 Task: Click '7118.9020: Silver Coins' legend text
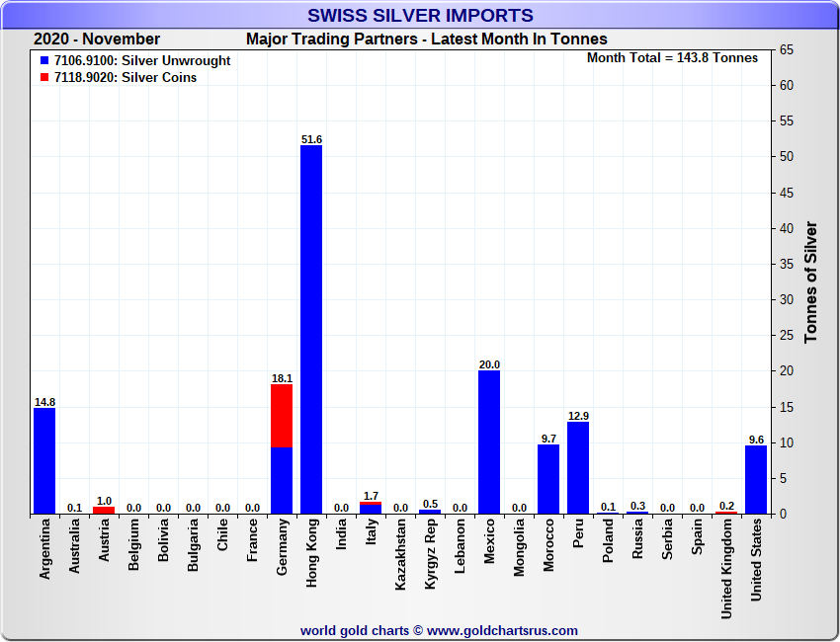[126, 78]
